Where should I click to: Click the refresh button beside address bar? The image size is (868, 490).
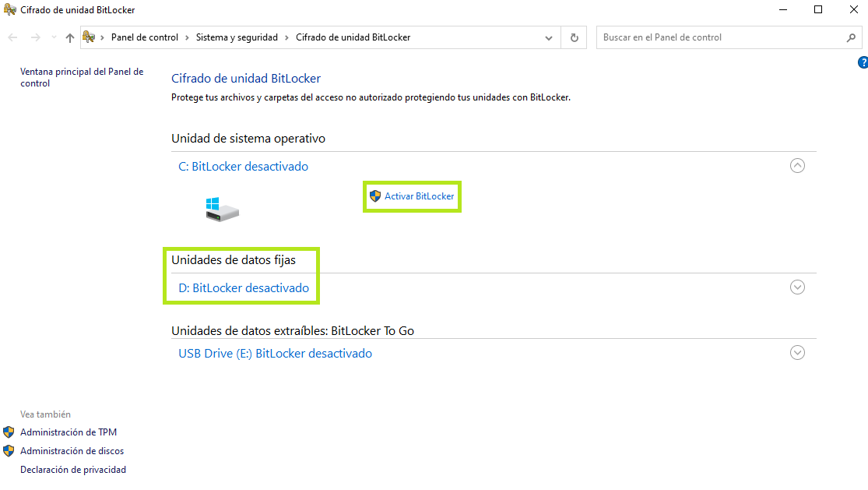tap(575, 37)
